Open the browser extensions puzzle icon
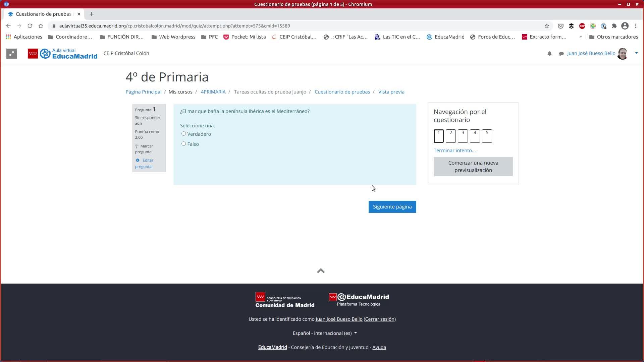The width and height of the screenshot is (644, 362). 614,26
